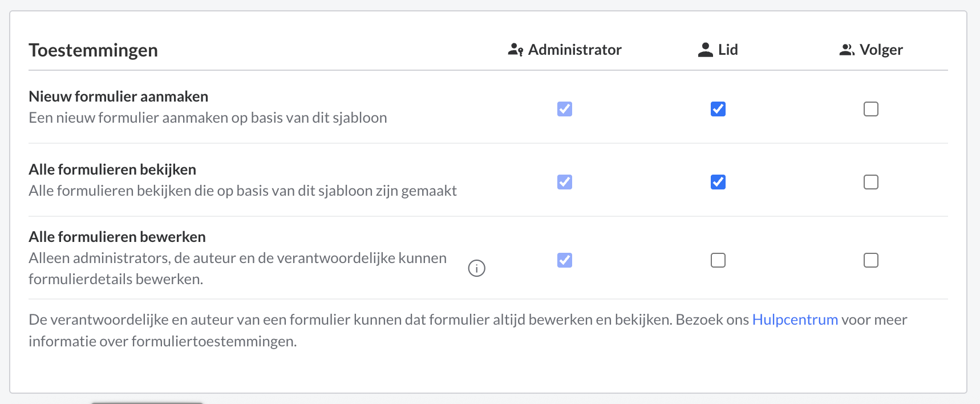
Task: Enable Alle formulieren bekijken for Volger
Action: click(870, 181)
